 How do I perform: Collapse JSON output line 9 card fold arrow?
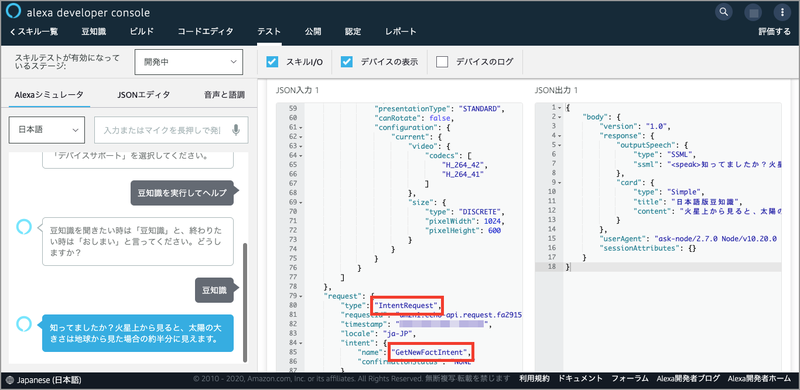(x=560, y=182)
